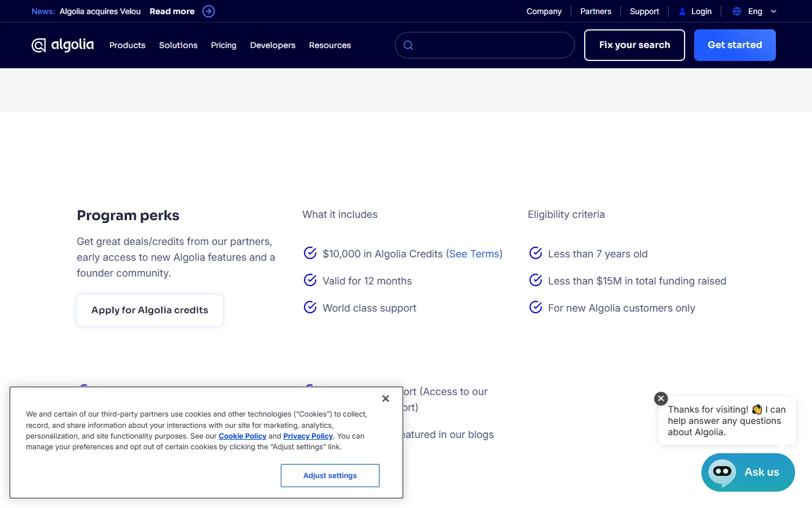This screenshot has height=508, width=812.
Task: Click check icon beside Valid for 12 months
Action: click(x=310, y=280)
